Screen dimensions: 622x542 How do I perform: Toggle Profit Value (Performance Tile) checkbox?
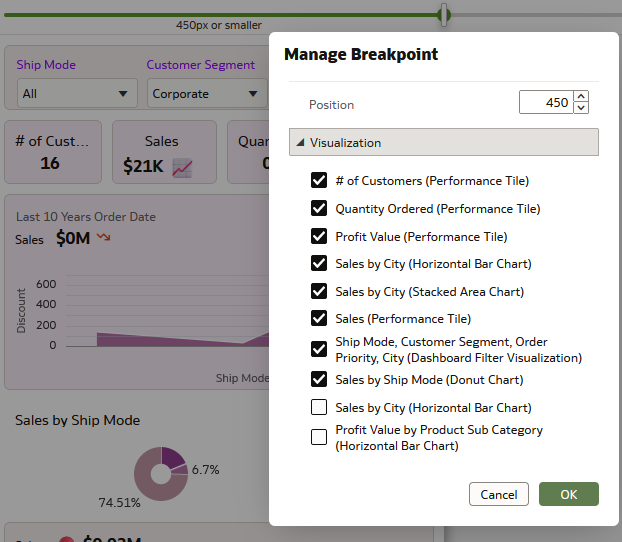(x=319, y=236)
